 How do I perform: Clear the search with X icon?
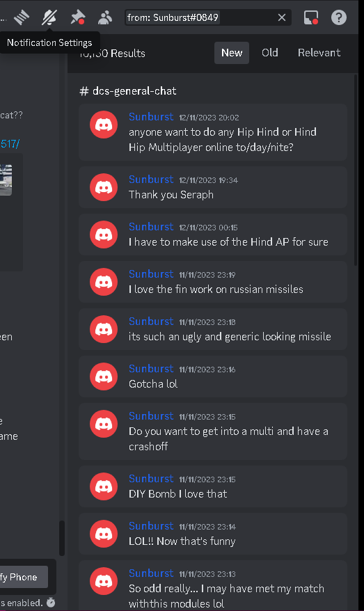click(x=282, y=17)
